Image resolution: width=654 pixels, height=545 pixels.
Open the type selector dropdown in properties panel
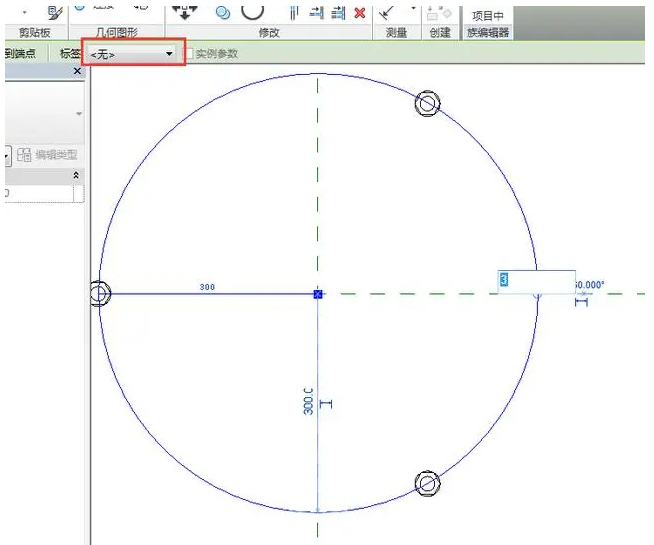78,115
